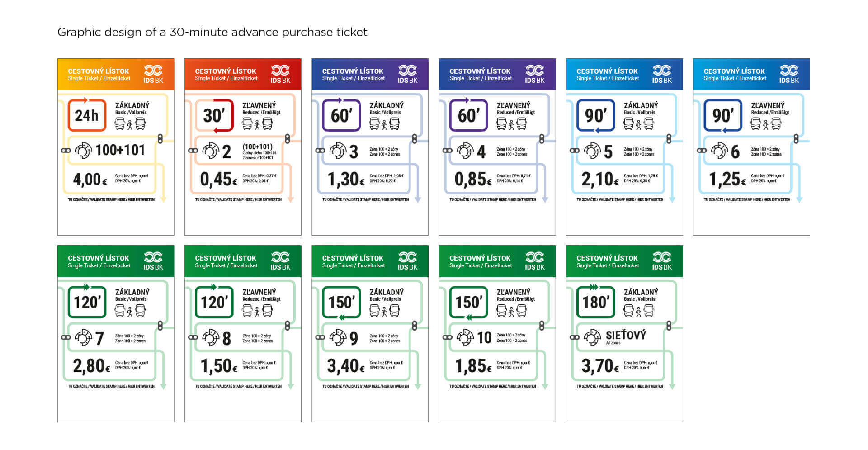868x450 pixels.
Task: Click the 90' duration box on Zľavnený ticket
Action: tap(723, 115)
